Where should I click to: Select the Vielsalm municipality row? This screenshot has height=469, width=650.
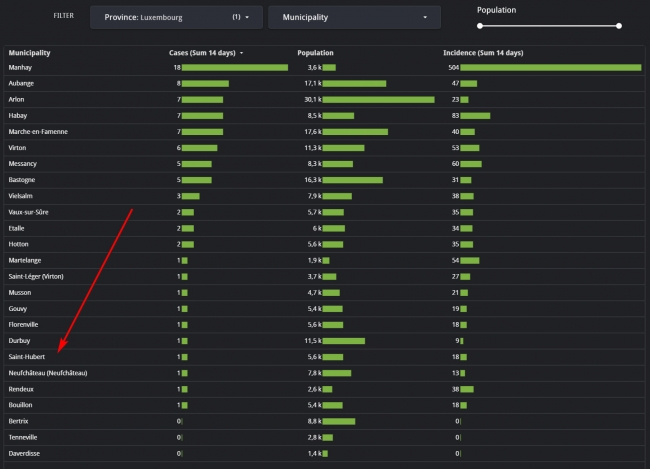(325, 196)
